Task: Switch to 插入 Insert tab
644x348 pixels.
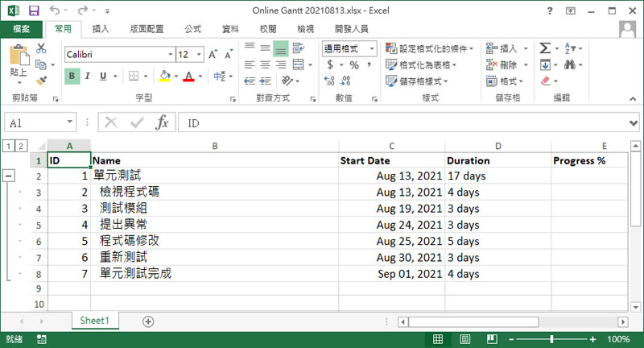Action: pos(101,29)
